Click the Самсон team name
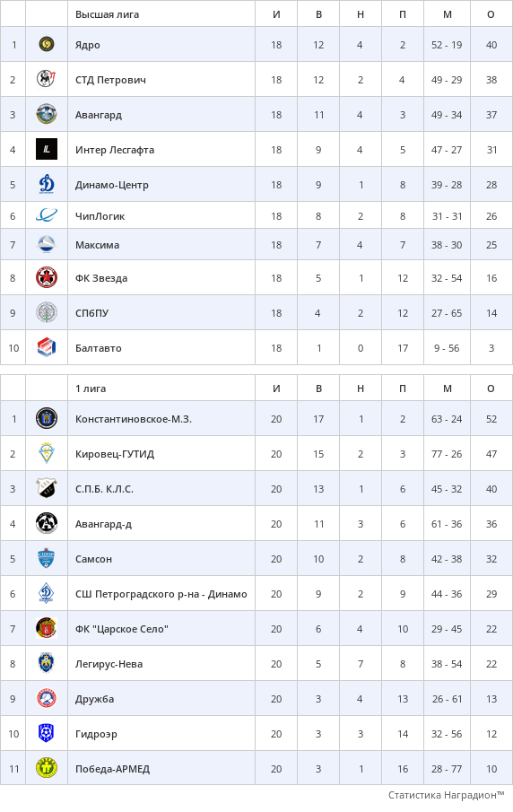513x812 pixels. 93,559
